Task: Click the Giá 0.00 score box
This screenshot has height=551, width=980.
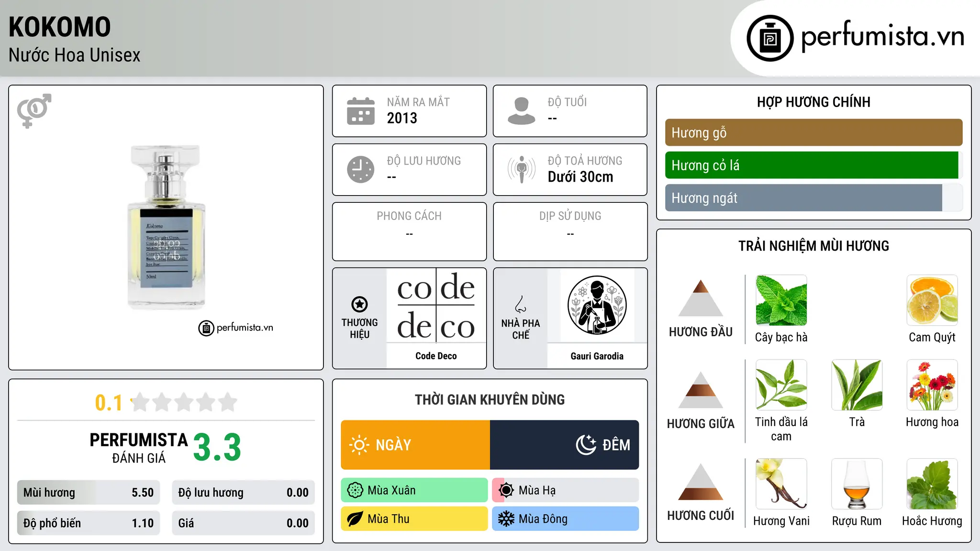Action: click(243, 523)
